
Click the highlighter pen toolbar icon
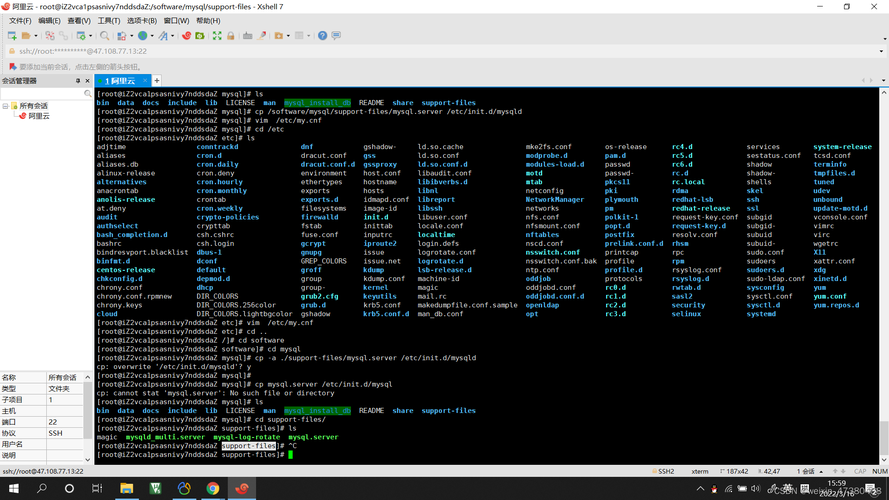[x=261, y=35]
